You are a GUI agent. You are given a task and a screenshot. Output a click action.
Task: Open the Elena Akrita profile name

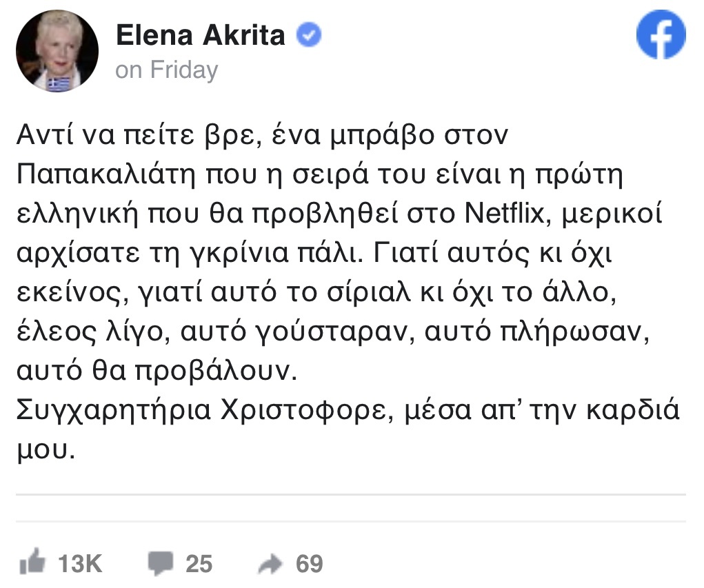coord(201,36)
